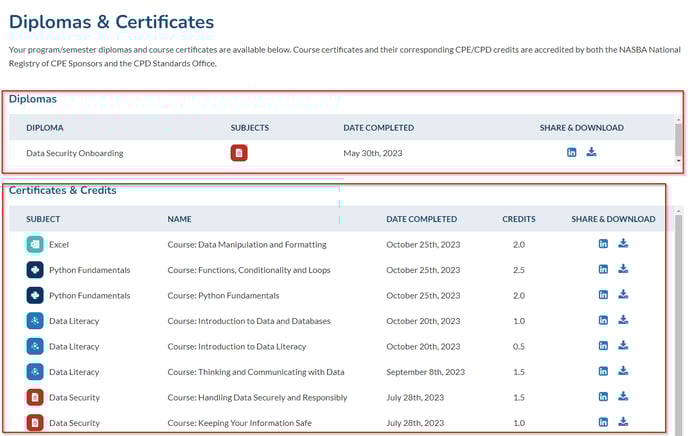
Task: Download the Python Fundamentals course certificate
Action: tap(623, 294)
